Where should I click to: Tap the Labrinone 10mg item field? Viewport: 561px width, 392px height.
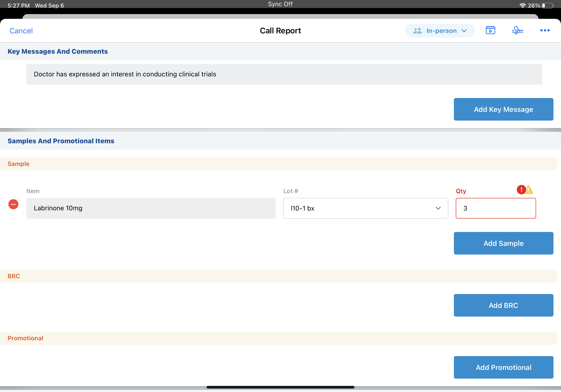point(151,208)
